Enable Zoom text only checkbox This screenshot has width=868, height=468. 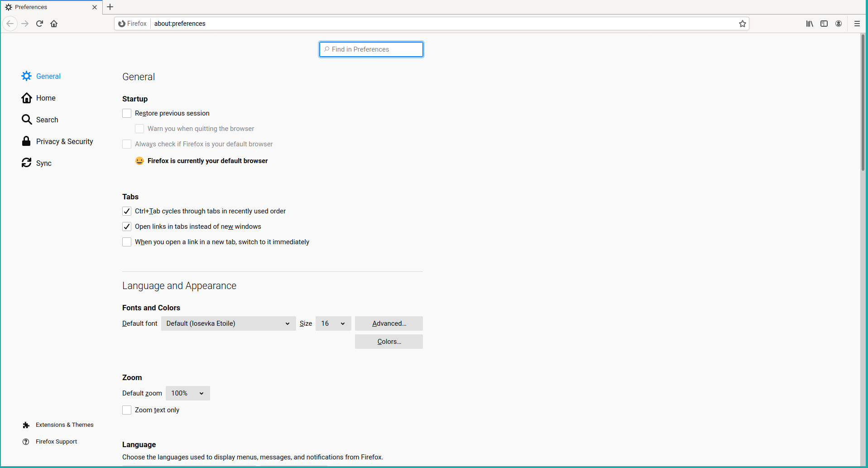point(127,410)
